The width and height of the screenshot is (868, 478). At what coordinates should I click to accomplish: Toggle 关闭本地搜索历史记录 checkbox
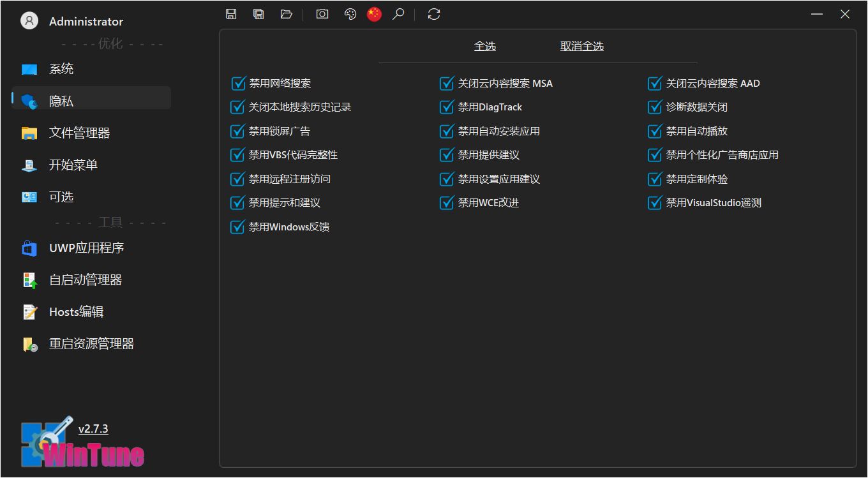click(x=238, y=107)
